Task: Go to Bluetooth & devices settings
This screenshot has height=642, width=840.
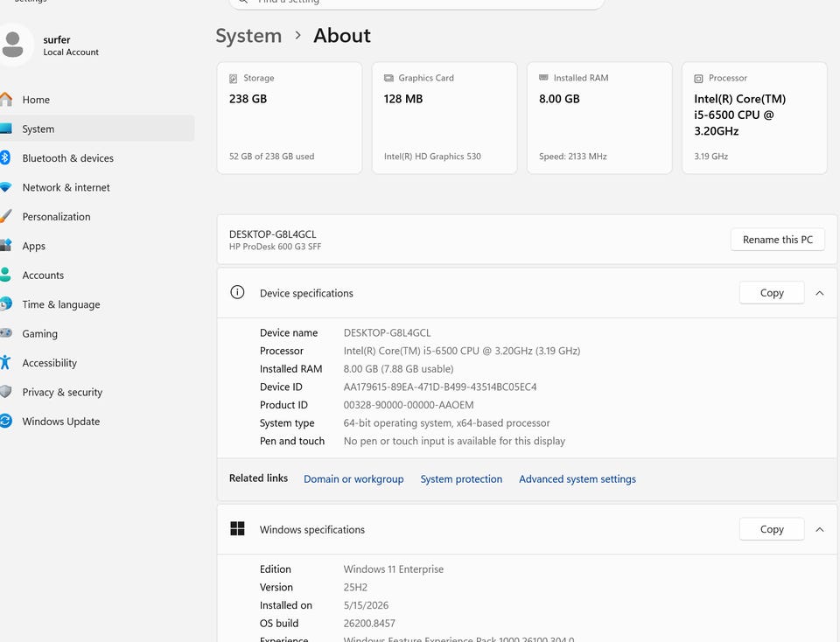Action: [x=68, y=158]
